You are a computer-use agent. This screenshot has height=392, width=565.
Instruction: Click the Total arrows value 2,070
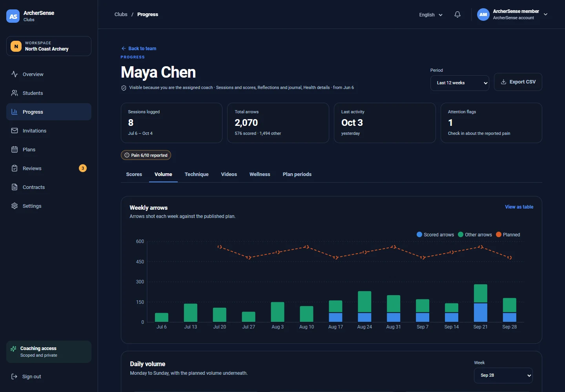246,123
